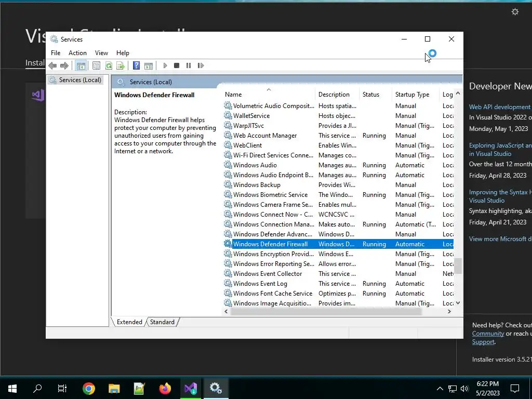Select the Windows Event Log service
Viewport: 532px width, 399px height.
tap(338, 283)
